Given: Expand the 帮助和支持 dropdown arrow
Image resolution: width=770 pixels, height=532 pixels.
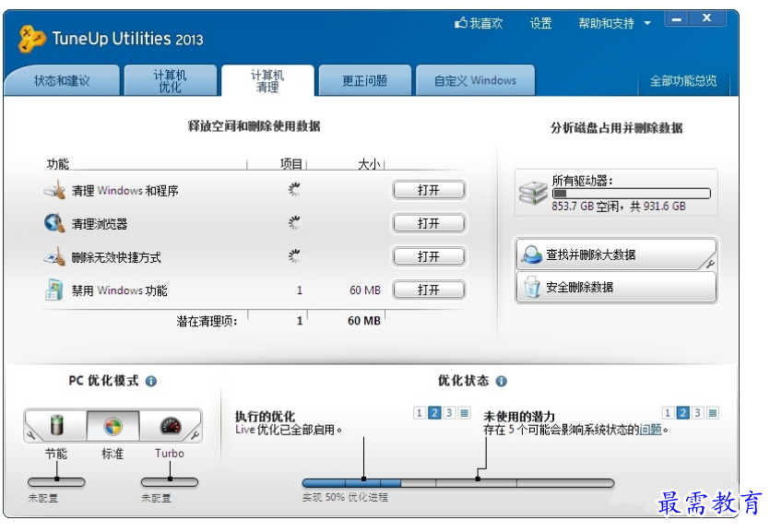Looking at the screenshot, I should [647, 23].
